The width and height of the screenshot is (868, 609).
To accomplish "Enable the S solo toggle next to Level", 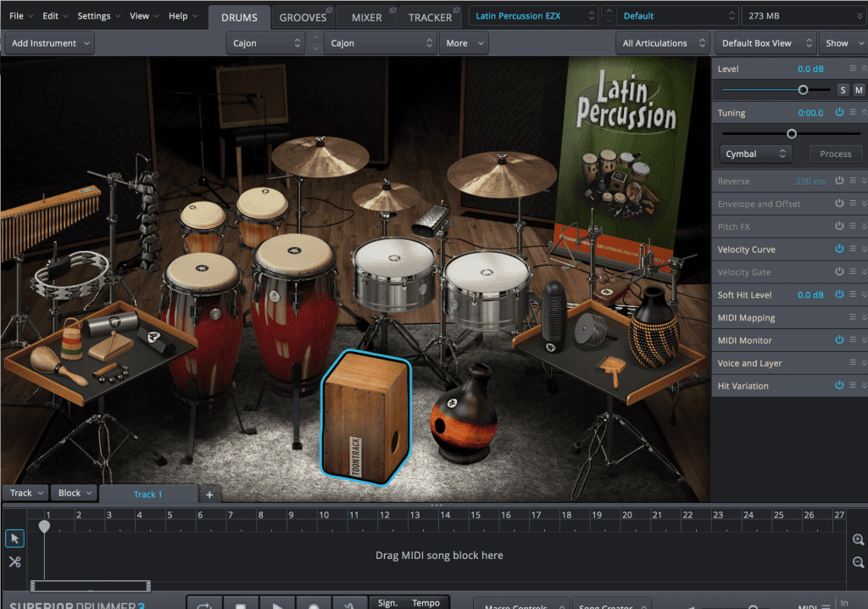I will 843,89.
